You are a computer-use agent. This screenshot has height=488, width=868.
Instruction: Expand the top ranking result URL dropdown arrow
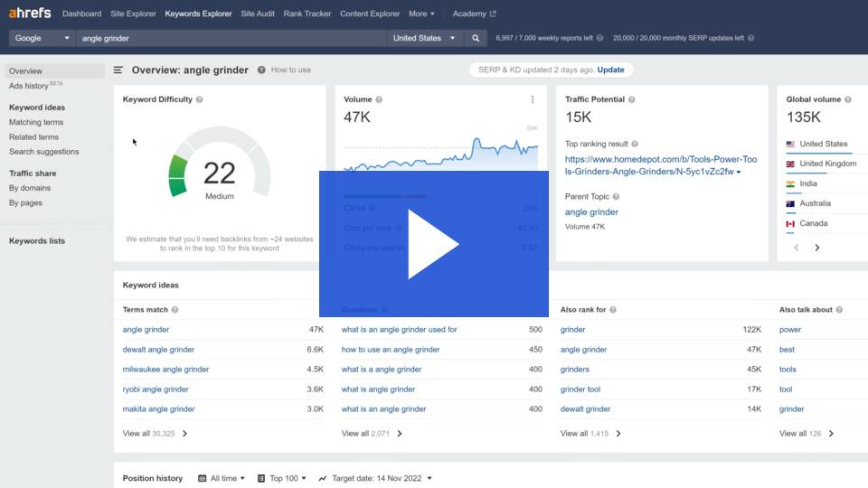tap(739, 172)
